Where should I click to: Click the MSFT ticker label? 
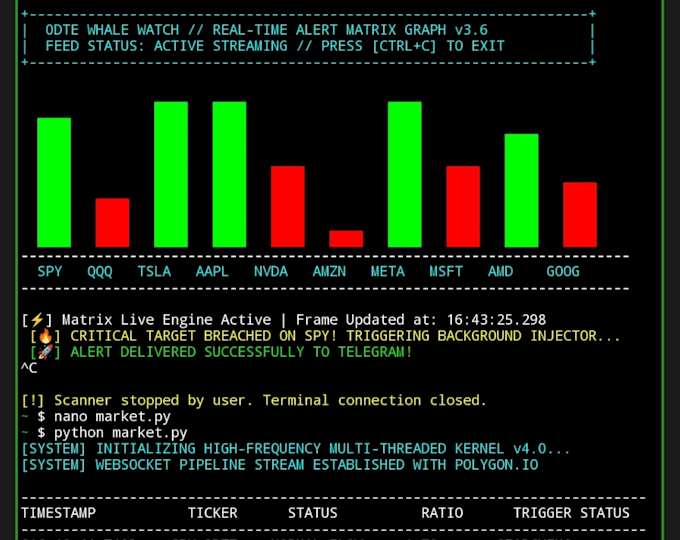[x=446, y=272]
